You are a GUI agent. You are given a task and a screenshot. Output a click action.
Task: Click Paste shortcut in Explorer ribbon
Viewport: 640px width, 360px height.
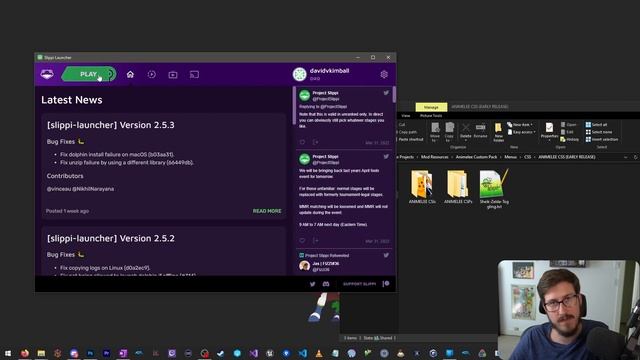[410, 140]
